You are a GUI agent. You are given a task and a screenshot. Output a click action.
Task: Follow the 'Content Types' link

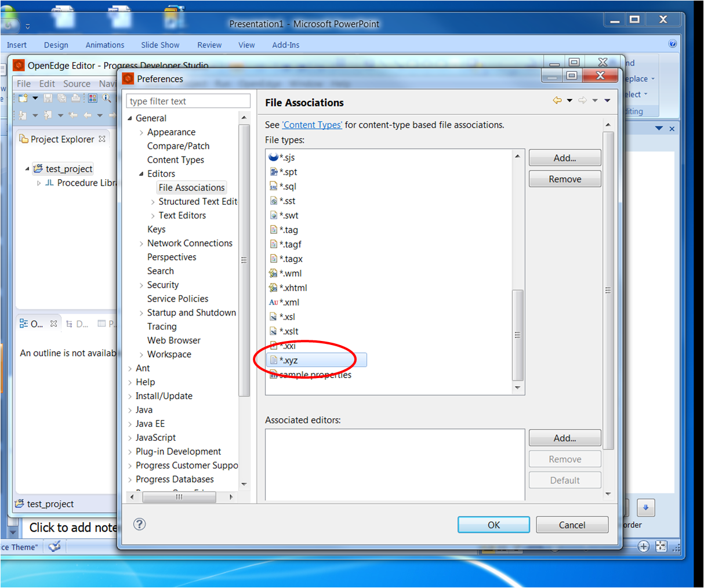coord(312,125)
